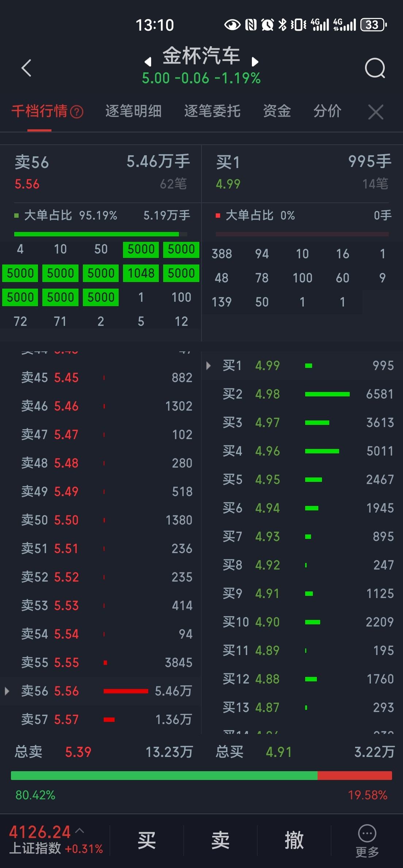Switch to previous stock with left triangle
This screenshot has width=403, height=868.
[148, 61]
